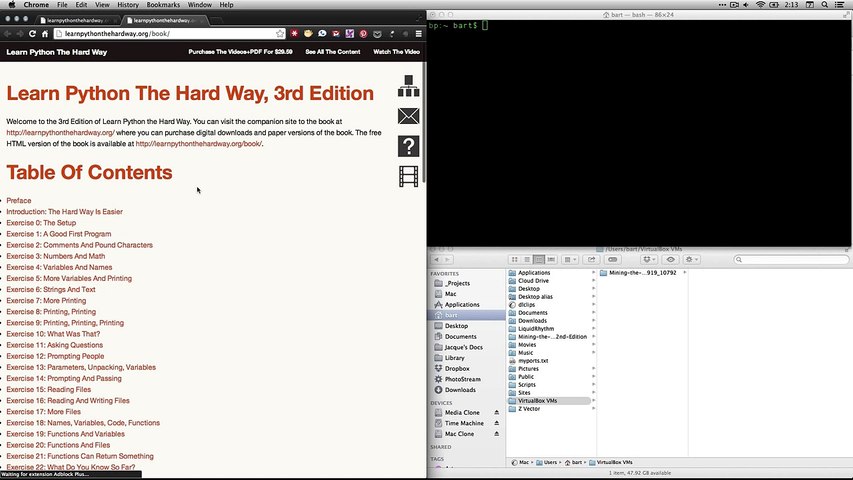This screenshot has width=853, height=480.
Task: Click the Wi-Fi status icon
Action: [761, 4]
